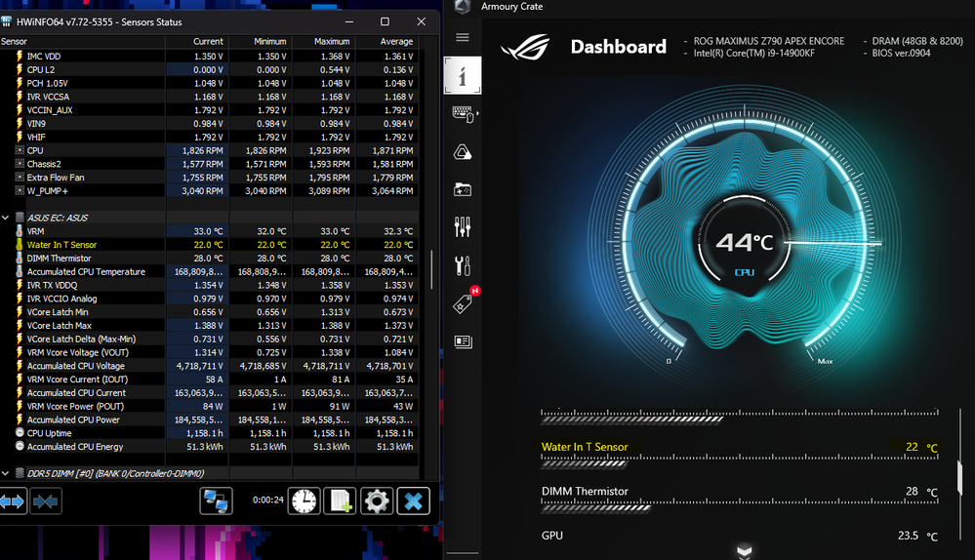
Task: Select highlighted Water In T Sensor row in HWiNFO
Action: pyautogui.click(x=209, y=245)
